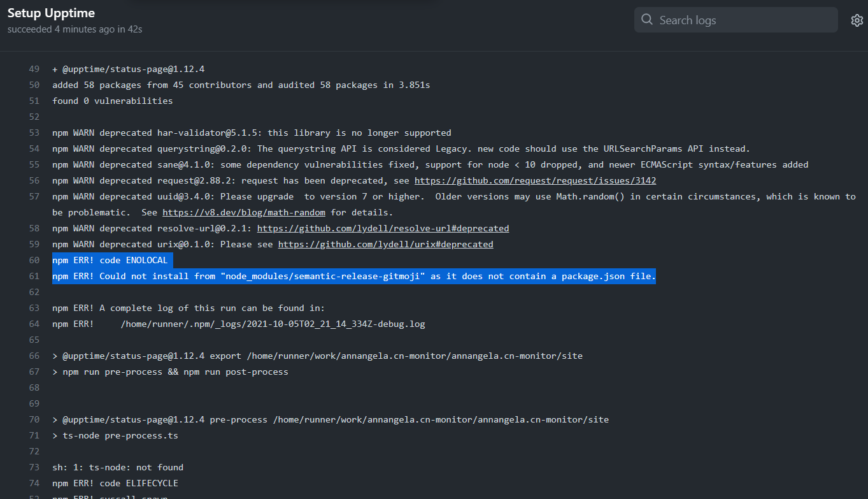Click the search magnifier icon
This screenshot has width=868, height=499.
click(x=646, y=20)
